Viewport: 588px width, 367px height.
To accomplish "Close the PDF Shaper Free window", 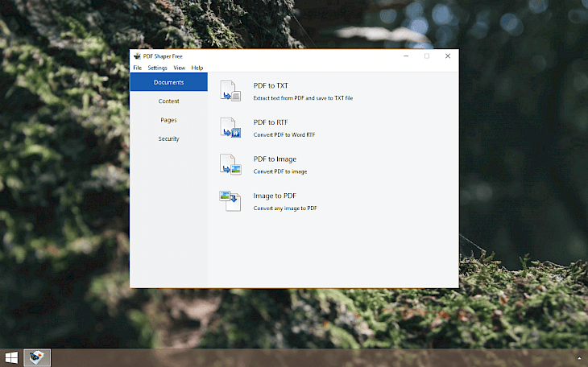I will coord(448,56).
